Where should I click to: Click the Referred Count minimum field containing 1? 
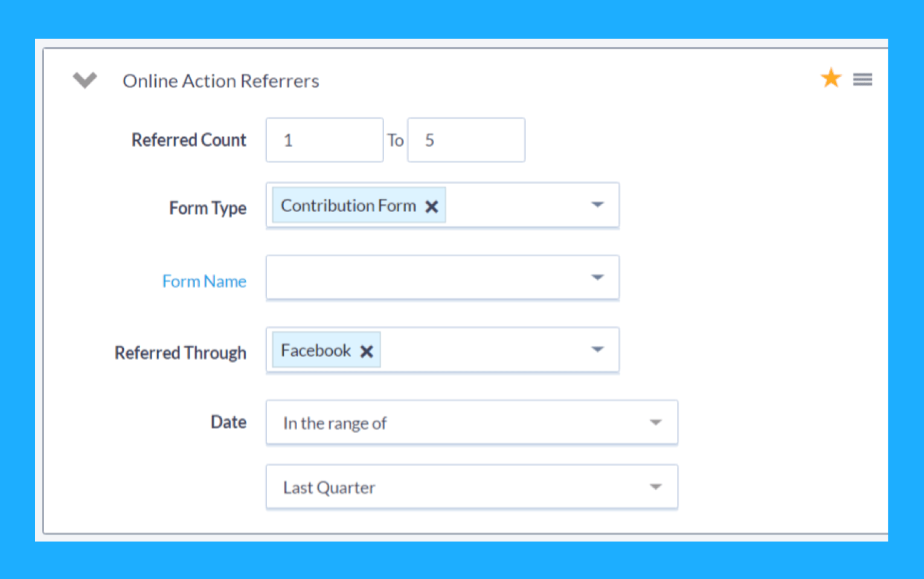(x=324, y=140)
